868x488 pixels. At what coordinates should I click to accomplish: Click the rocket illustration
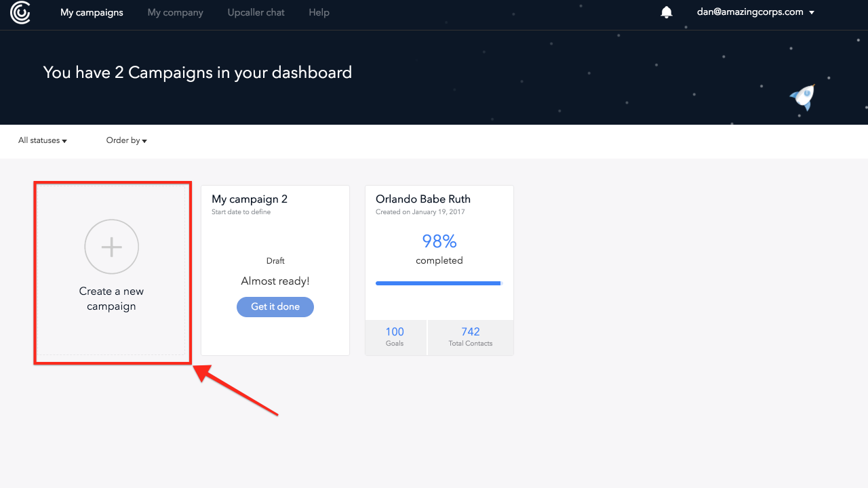[x=803, y=98]
